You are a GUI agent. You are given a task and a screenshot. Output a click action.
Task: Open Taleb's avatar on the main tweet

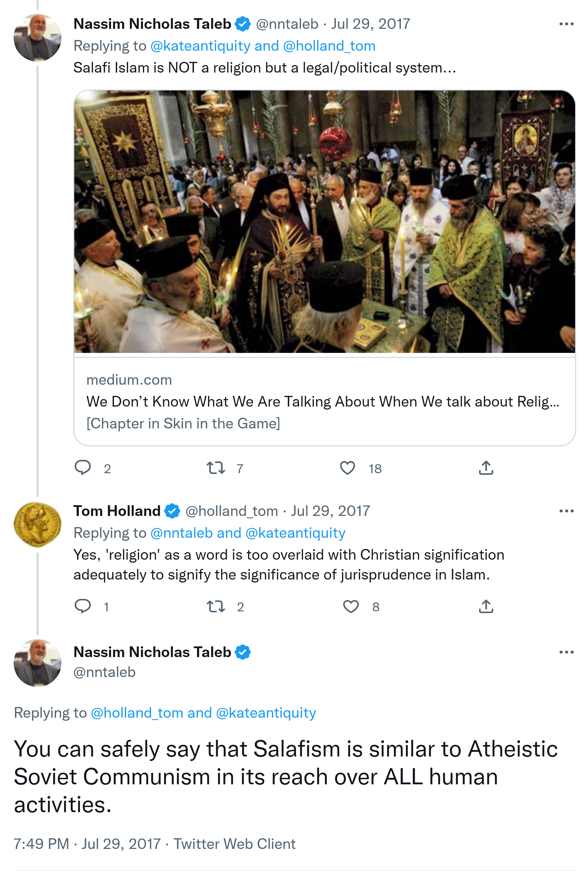[38, 663]
